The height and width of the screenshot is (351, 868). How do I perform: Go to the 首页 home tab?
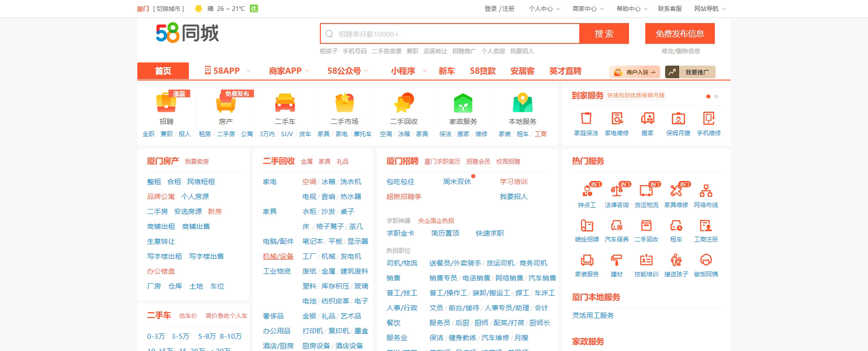[x=163, y=71]
